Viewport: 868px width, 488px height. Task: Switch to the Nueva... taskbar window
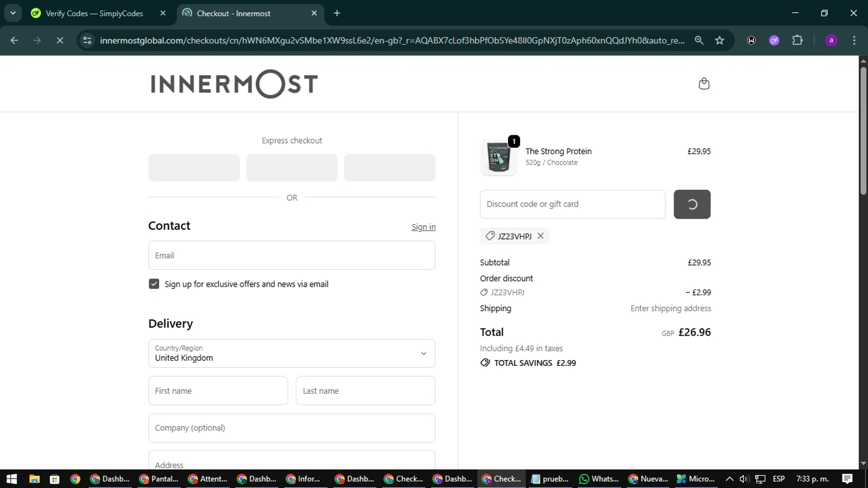click(648, 479)
